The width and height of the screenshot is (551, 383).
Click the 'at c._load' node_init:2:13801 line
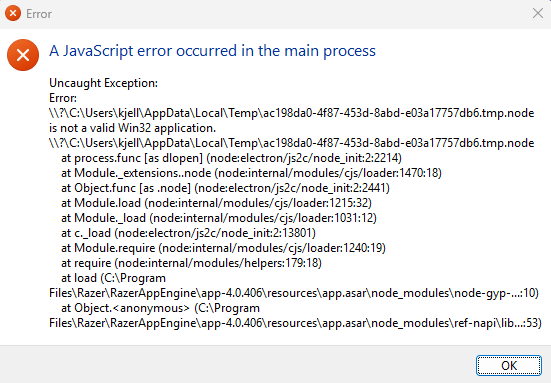[x=188, y=233]
